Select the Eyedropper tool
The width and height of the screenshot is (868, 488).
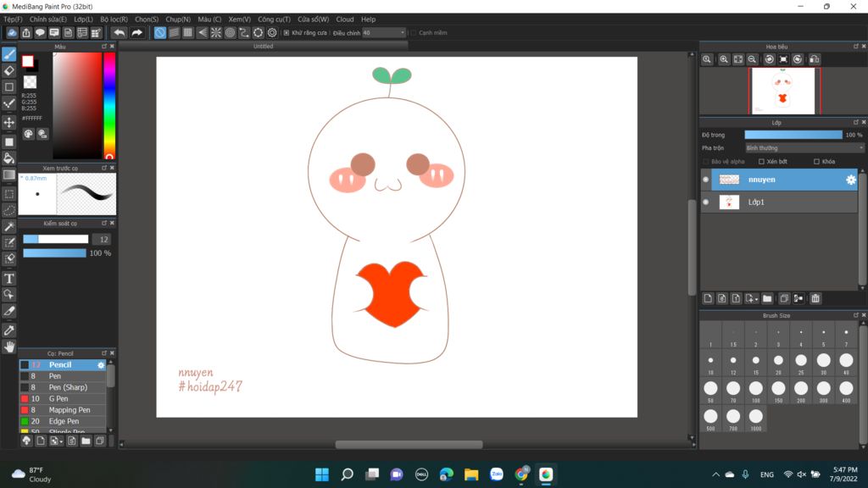8,330
